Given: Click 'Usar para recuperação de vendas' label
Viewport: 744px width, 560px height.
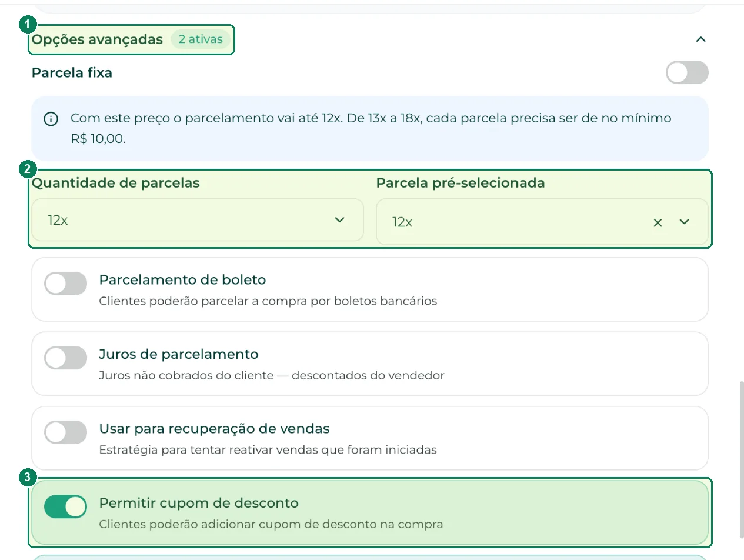Looking at the screenshot, I should click(x=214, y=428).
